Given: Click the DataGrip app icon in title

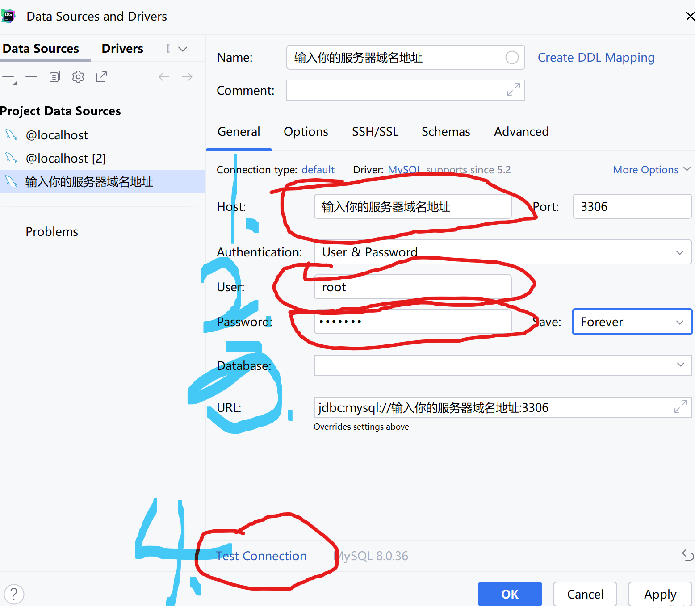Looking at the screenshot, I should pyautogui.click(x=8, y=16).
